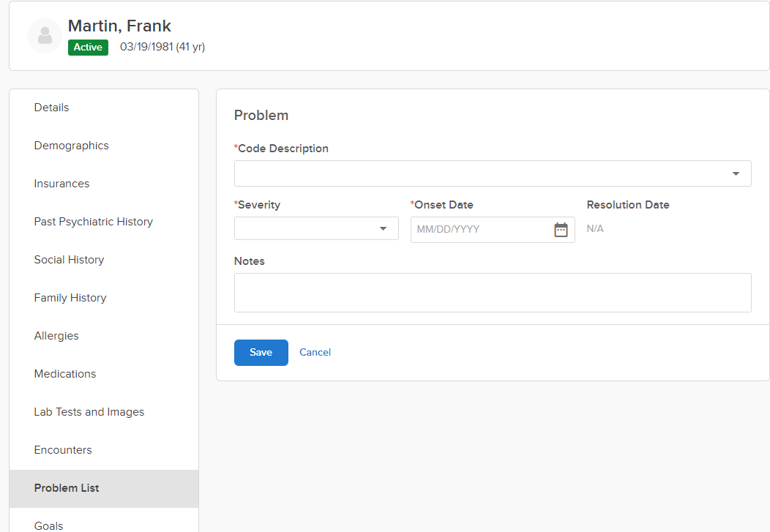Viewport: 770px width, 532px height.
Task: Cancel the problem form
Action: [x=315, y=353]
